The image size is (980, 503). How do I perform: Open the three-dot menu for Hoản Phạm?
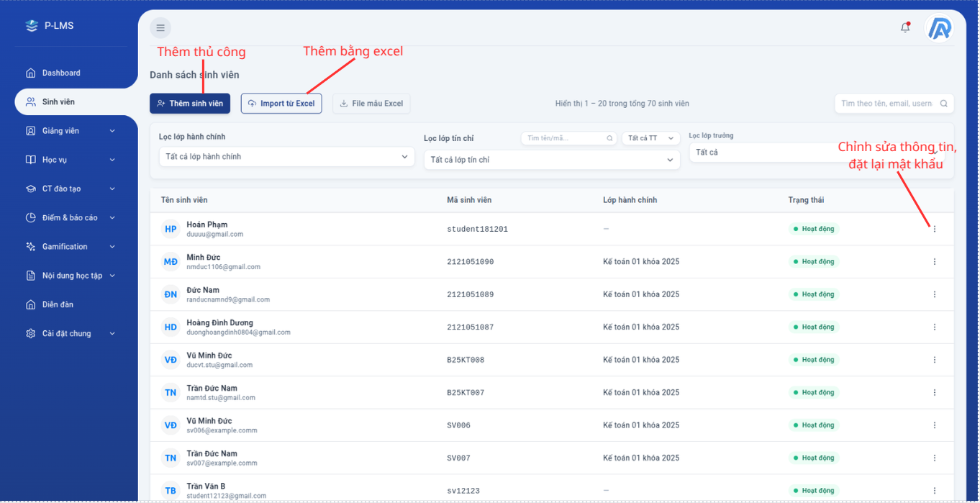935,229
